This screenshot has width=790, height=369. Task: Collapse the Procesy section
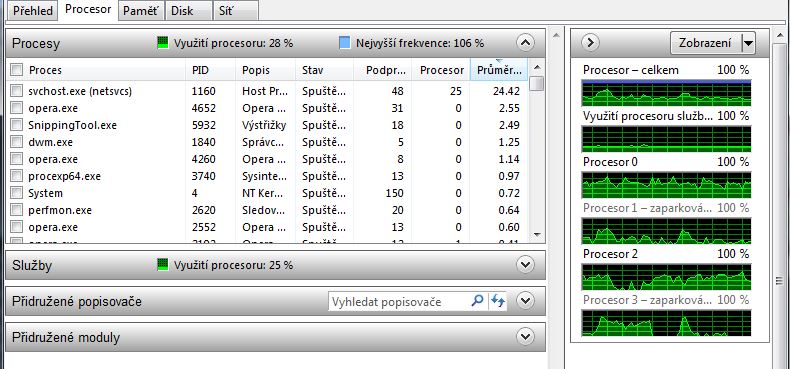[525, 43]
